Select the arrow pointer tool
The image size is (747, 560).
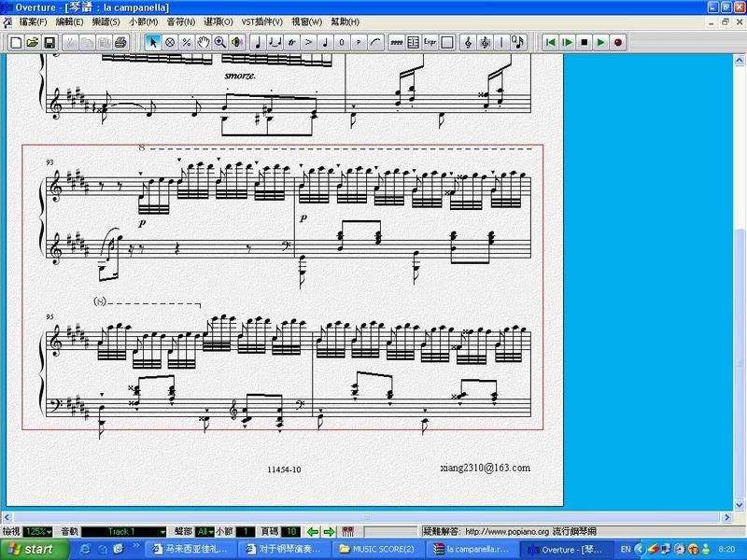(x=153, y=42)
